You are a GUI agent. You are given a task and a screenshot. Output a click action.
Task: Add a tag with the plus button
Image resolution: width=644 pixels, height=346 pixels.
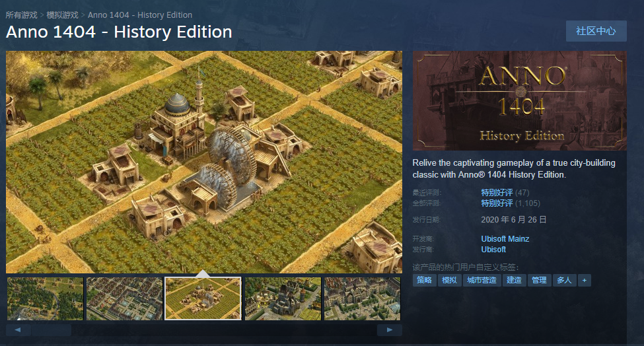click(585, 281)
